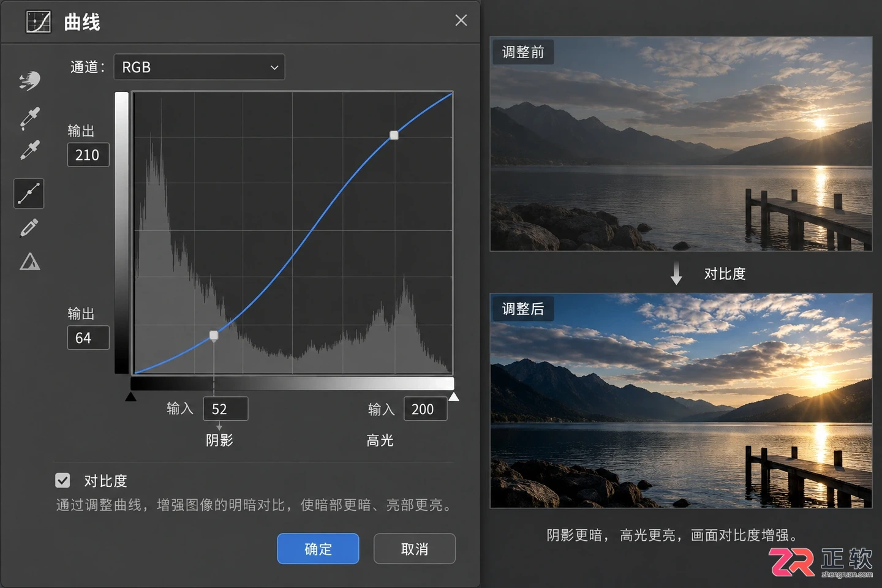Viewport: 882px width, 588px height.
Task: Click the 调整前 preview image
Action: point(681,144)
